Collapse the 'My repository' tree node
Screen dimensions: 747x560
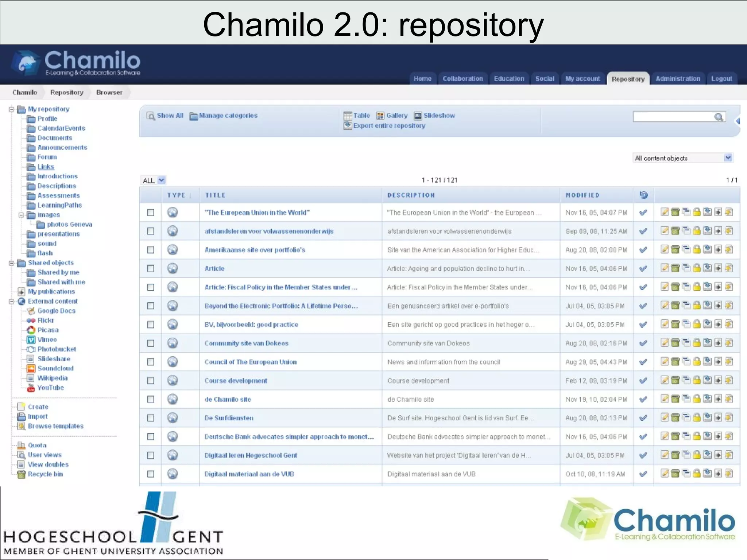(x=12, y=109)
